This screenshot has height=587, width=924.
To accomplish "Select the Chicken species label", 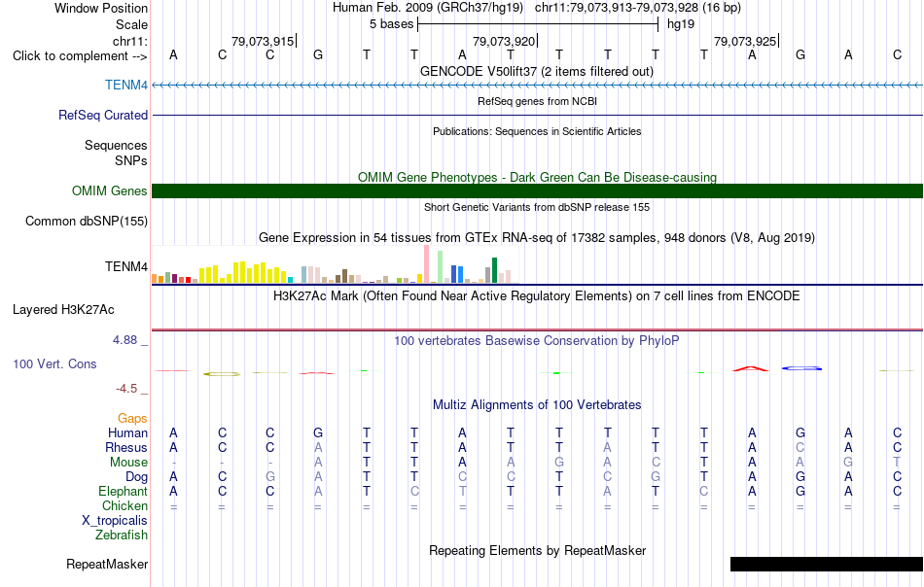I will click(x=124, y=505).
